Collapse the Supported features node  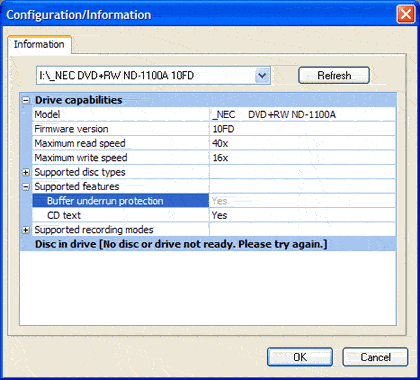point(26,187)
